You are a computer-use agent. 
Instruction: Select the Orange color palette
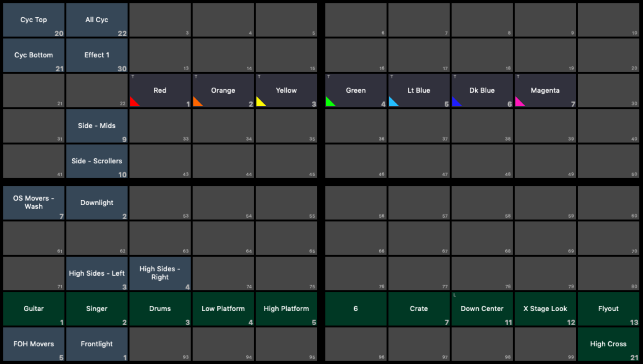pos(223,91)
